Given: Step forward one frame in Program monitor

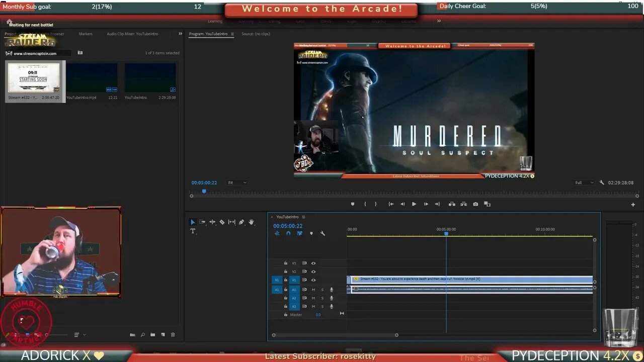Looking at the screenshot, I should pos(426,204).
